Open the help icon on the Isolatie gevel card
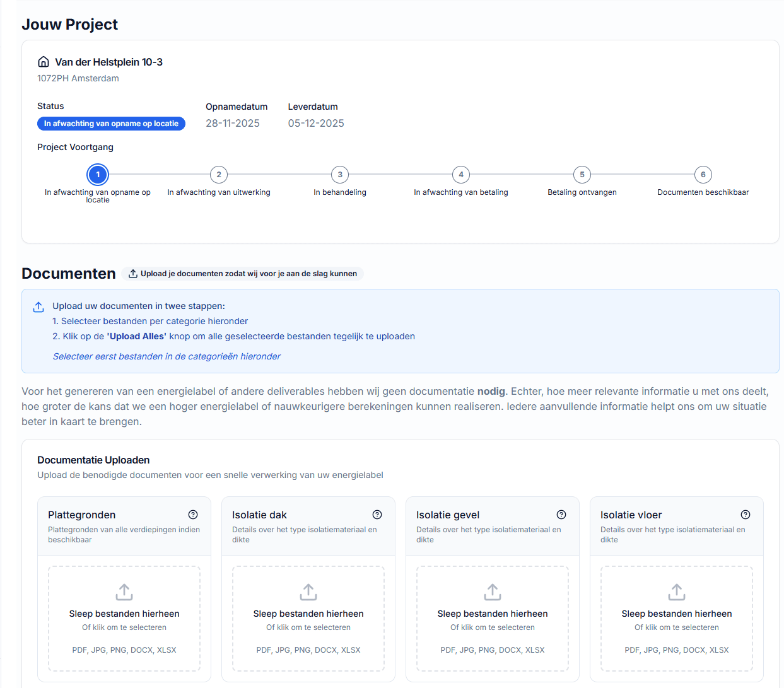 pyautogui.click(x=561, y=514)
